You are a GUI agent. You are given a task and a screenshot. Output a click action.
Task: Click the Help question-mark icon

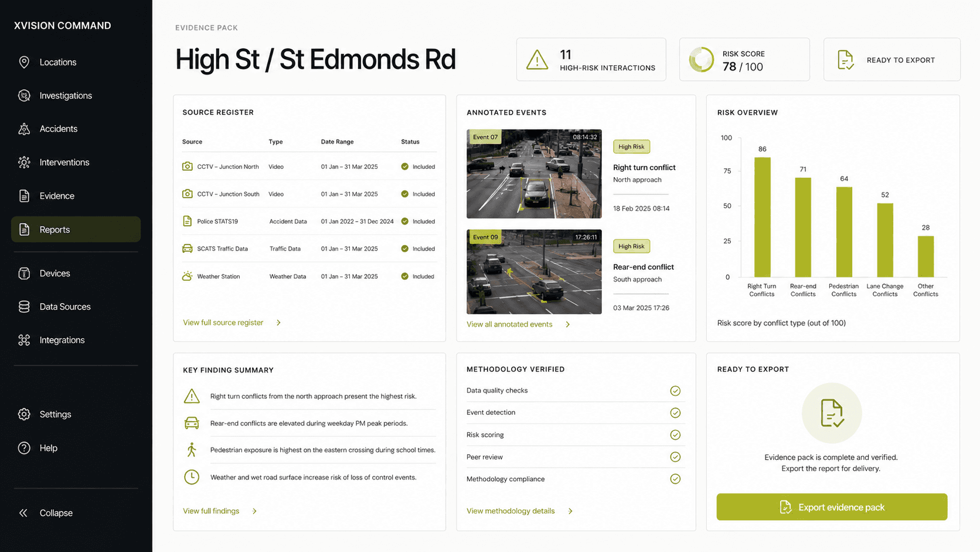tap(24, 448)
